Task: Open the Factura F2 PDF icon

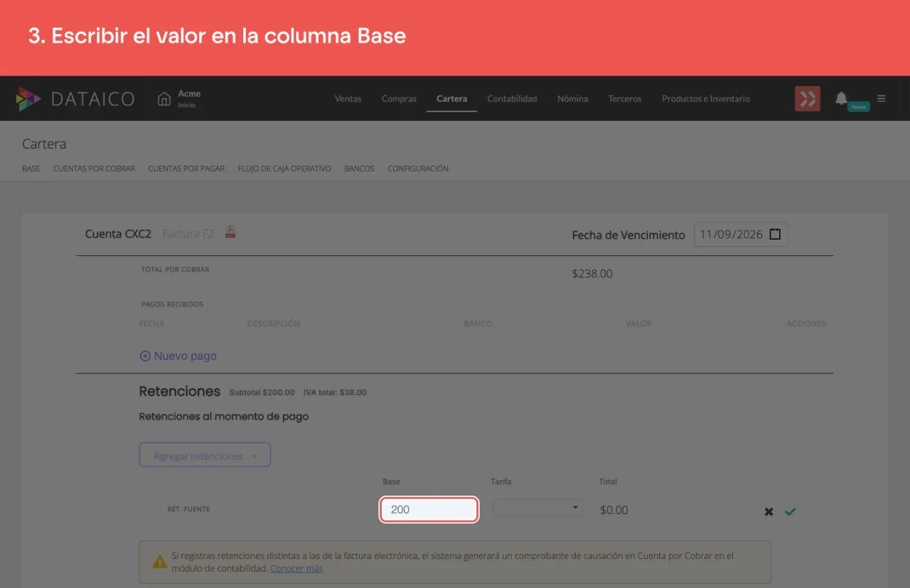Action: point(230,232)
